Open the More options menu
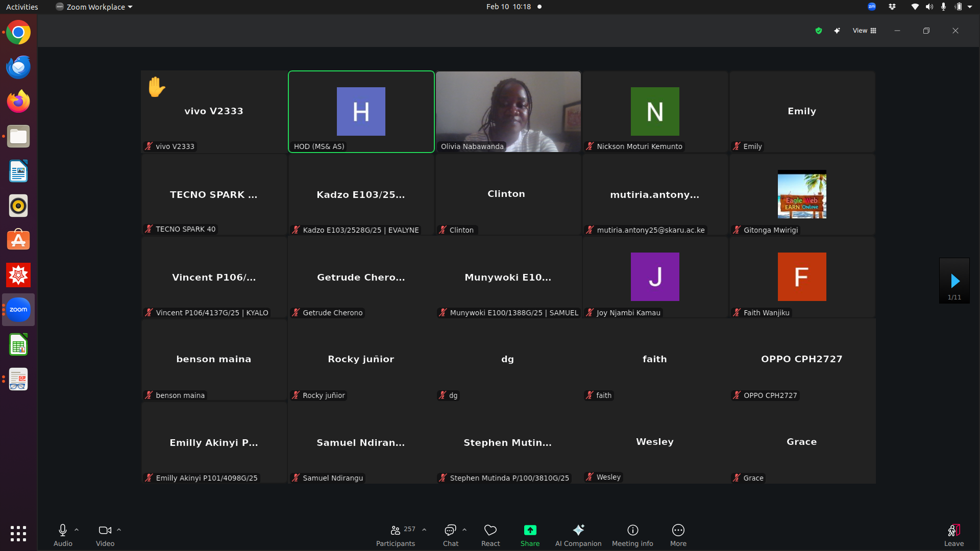The image size is (980, 551). point(678,535)
